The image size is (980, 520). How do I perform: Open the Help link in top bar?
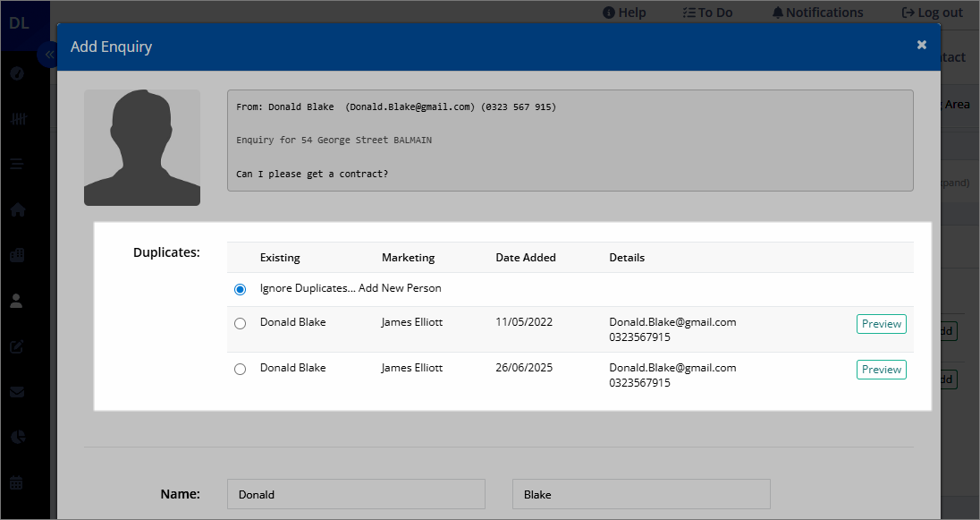(x=624, y=13)
